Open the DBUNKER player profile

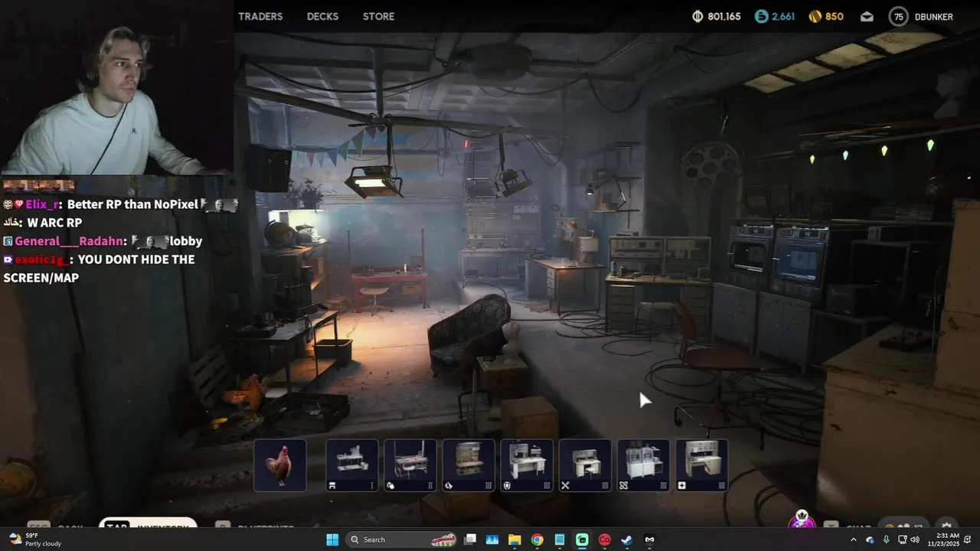(x=934, y=17)
